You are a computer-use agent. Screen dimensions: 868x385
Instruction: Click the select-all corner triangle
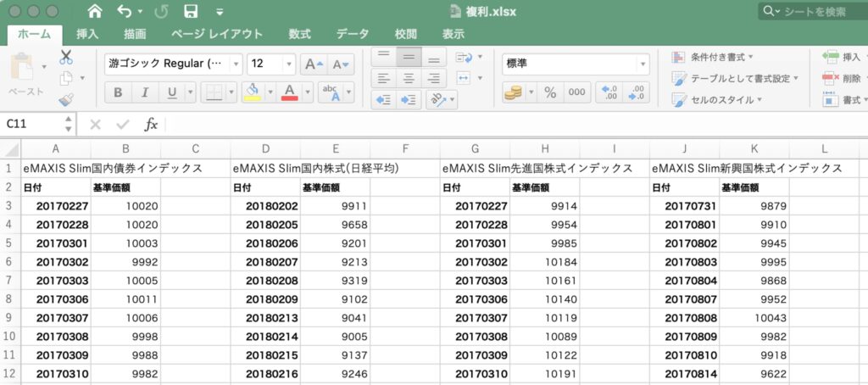[12, 149]
